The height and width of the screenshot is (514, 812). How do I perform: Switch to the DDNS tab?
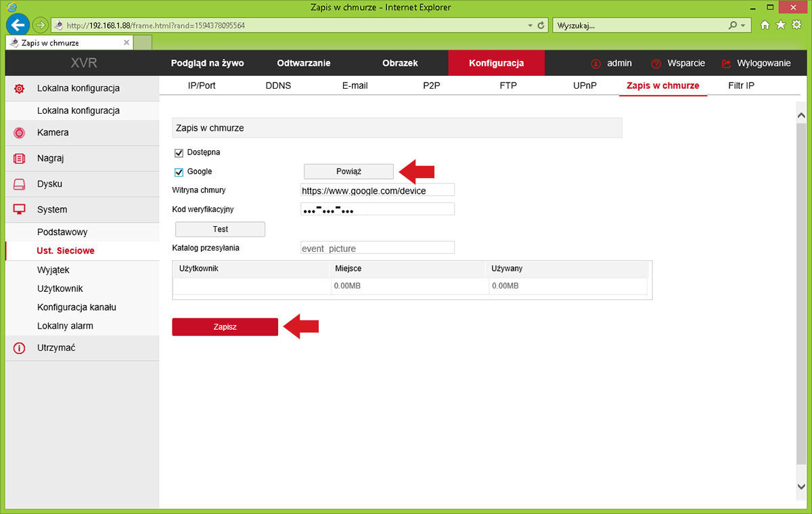coord(278,86)
